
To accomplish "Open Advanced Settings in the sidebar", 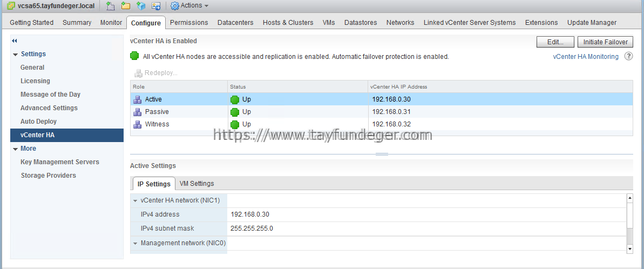I will (x=49, y=108).
